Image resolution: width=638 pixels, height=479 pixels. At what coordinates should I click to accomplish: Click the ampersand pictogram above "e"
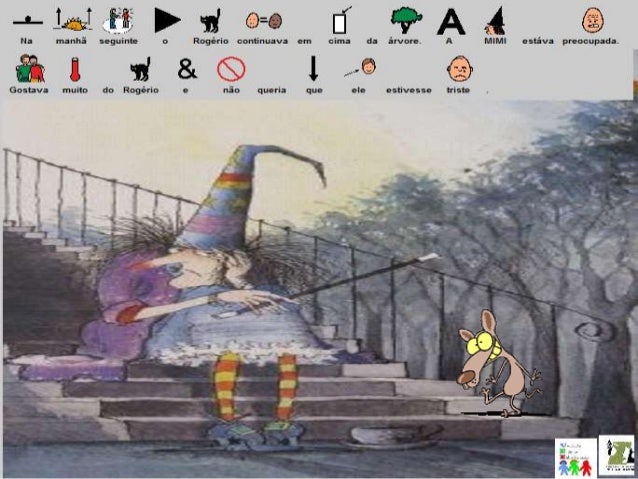187,69
